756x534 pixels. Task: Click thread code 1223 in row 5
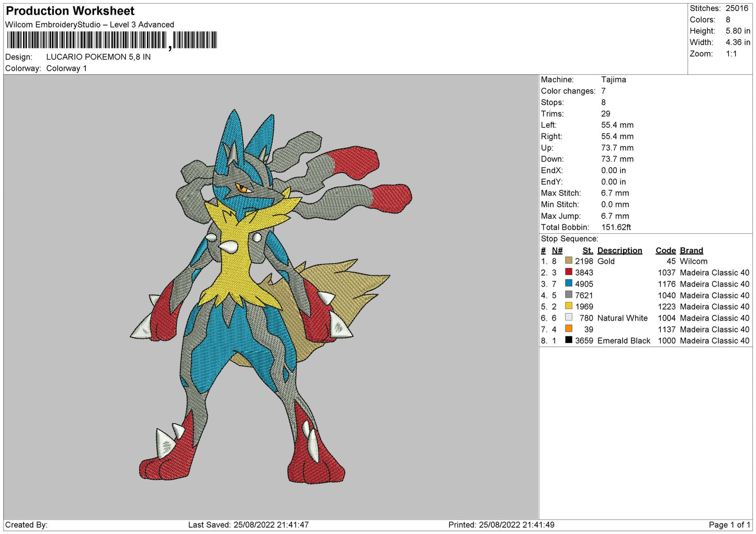(x=667, y=307)
